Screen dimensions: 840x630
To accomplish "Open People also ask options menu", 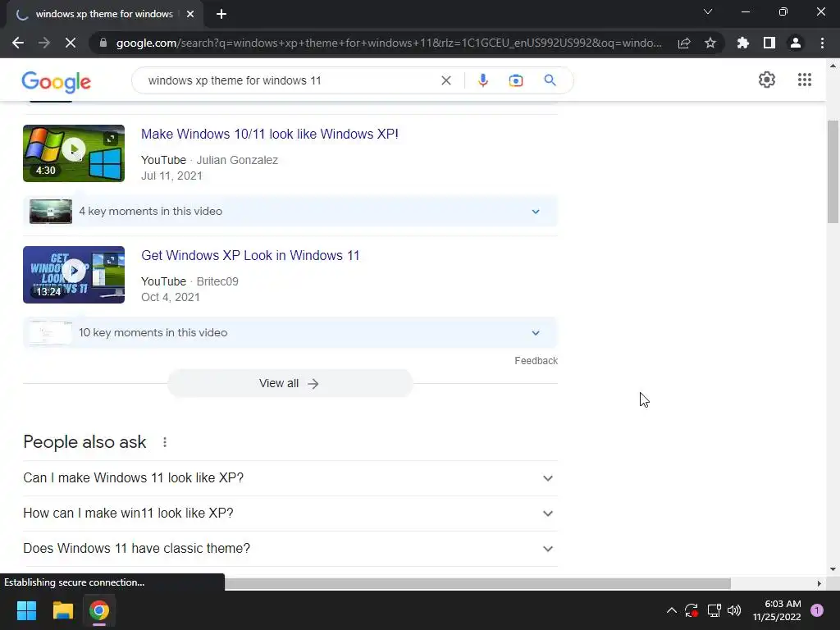I will [x=164, y=442].
